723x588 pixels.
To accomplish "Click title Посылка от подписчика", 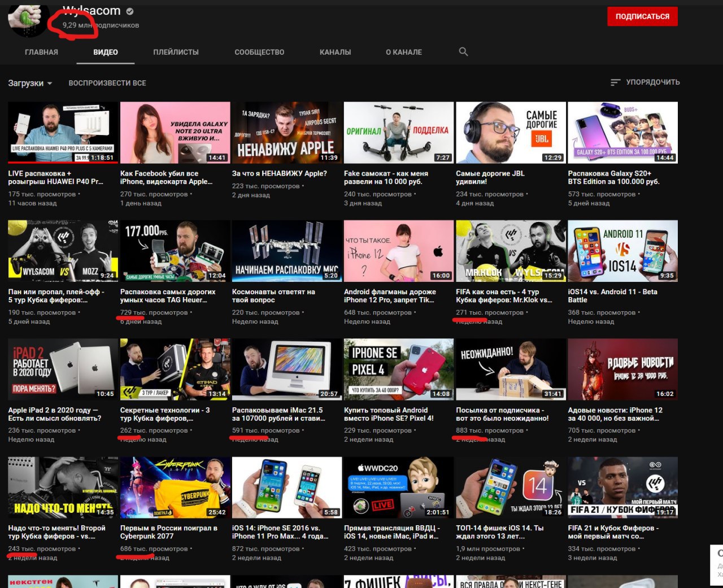I will [502, 414].
